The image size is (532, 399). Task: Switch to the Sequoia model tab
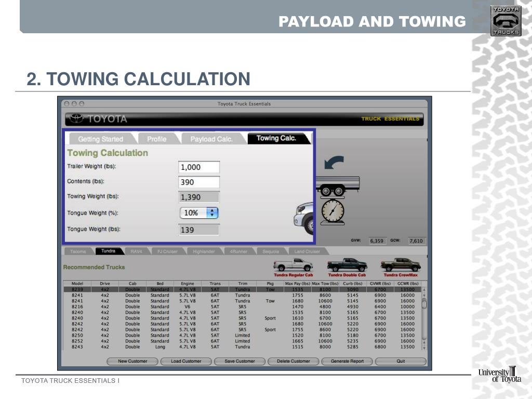(x=271, y=251)
